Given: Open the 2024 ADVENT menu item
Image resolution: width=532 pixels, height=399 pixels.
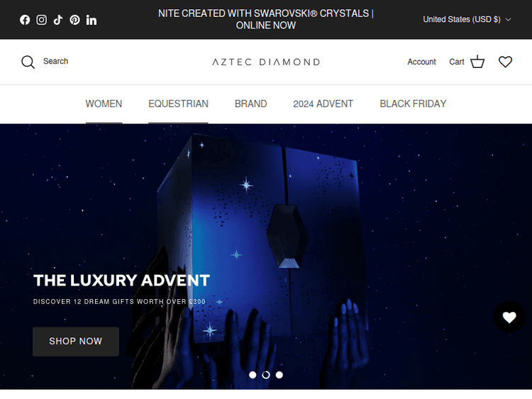Looking at the screenshot, I should click(x=323, y=103).
